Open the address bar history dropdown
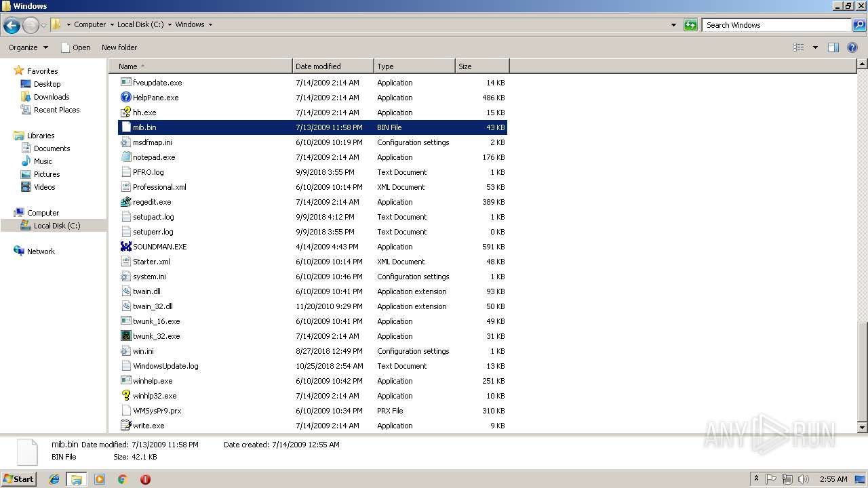 tap(673, 25)
